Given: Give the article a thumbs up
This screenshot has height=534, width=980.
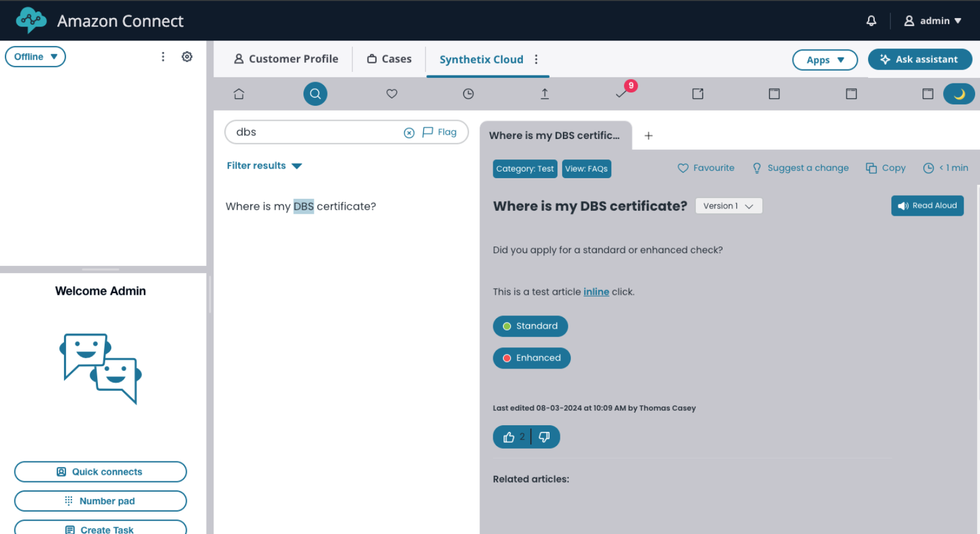Looking at the screenshot, I should (x=509, y=437).
